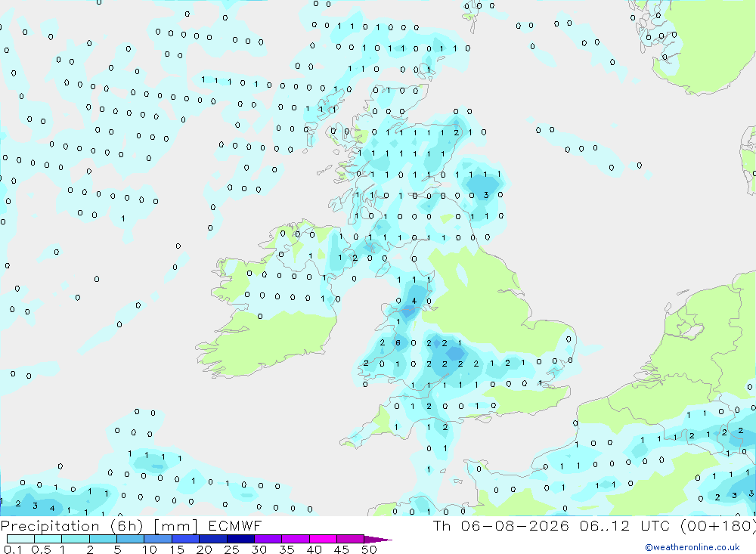Click the "0.1" legend scale label
The height and width of the screenshot is (554, 756).
(x=13, y=549)
